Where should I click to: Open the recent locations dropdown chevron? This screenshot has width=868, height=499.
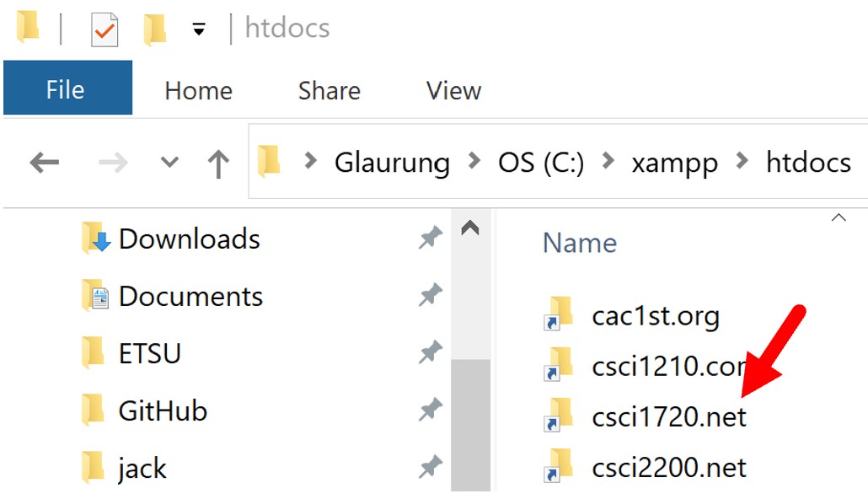[170, 163]
